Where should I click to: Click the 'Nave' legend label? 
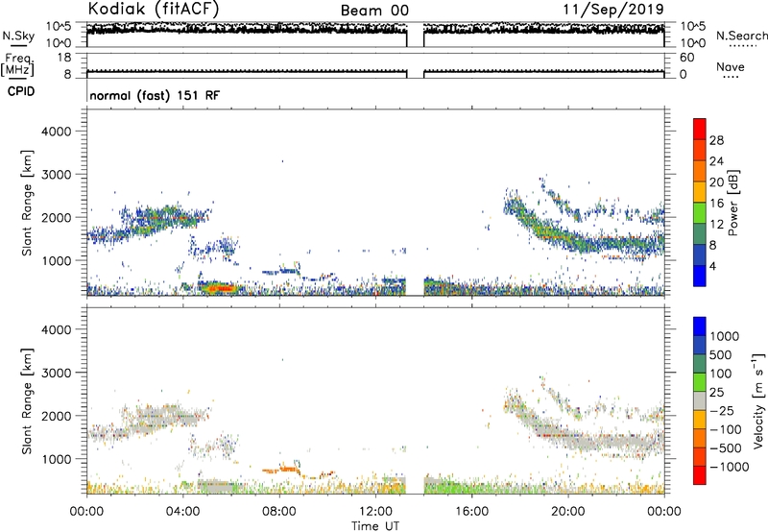click(x=731, y=67)
